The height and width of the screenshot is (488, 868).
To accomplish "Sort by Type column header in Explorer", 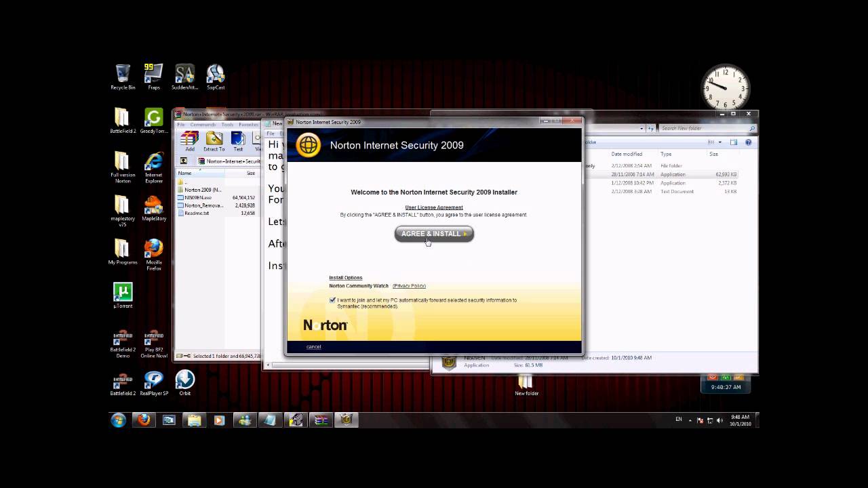I will click(666, 155).
